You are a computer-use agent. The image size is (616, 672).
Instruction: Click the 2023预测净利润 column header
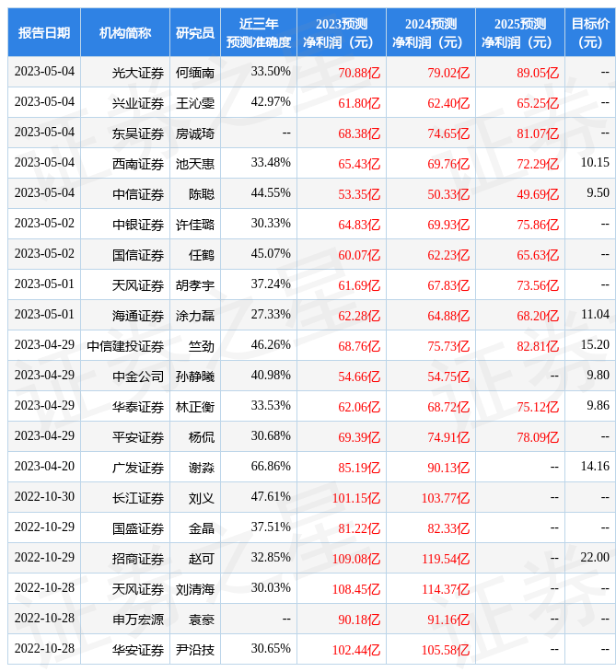tap(342, 32)
